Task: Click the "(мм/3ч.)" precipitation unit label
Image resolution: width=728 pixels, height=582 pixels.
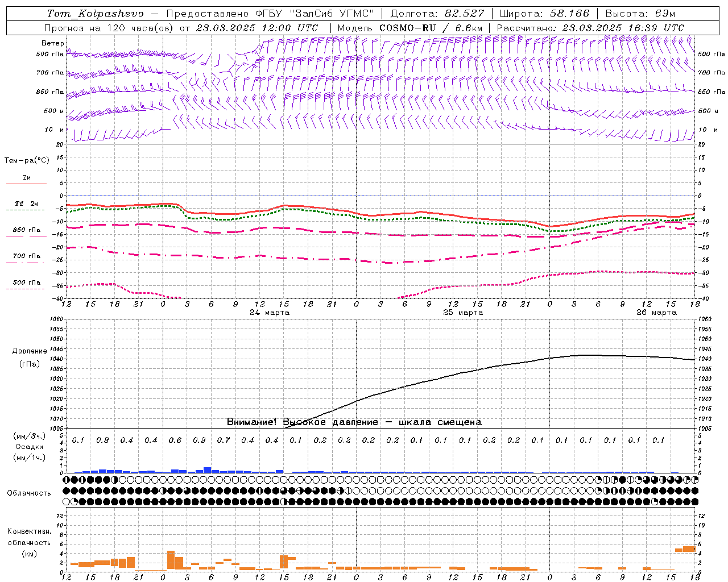Action: [30, 436]
